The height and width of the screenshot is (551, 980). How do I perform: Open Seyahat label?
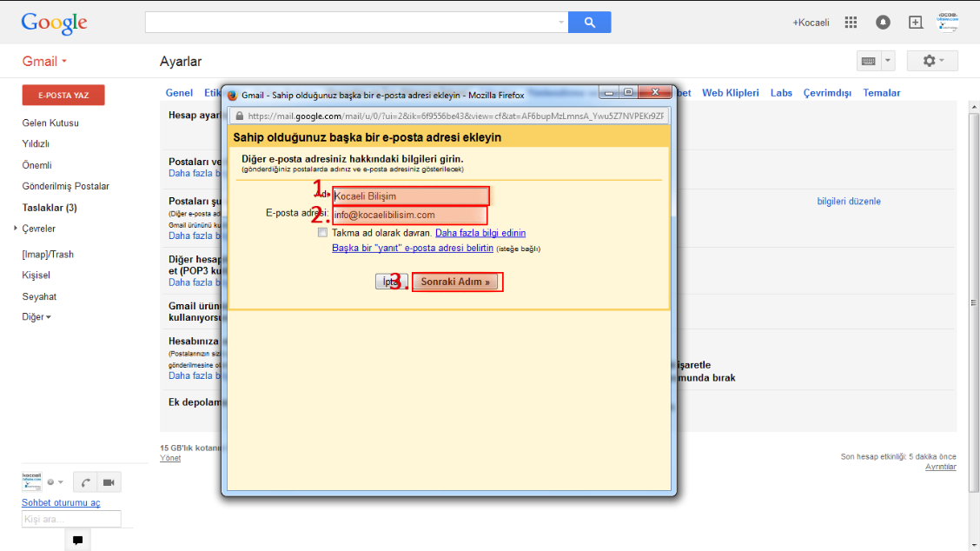[39, 296]
